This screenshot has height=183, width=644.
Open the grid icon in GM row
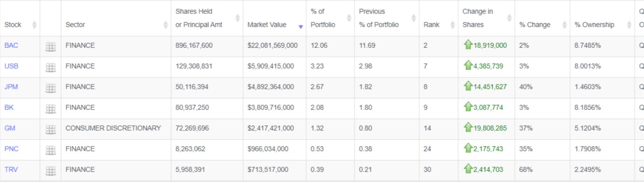pos(50,129)
